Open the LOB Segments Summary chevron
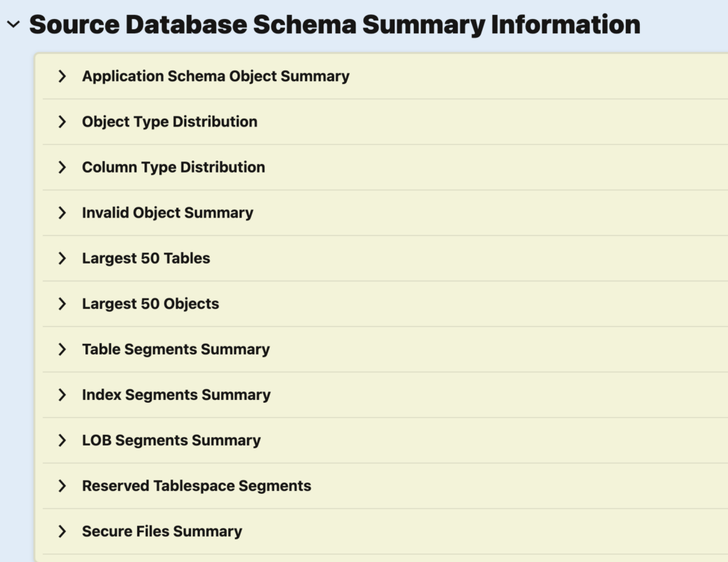The width and height of the screenshot is (728, 562). tap(63, 440)
